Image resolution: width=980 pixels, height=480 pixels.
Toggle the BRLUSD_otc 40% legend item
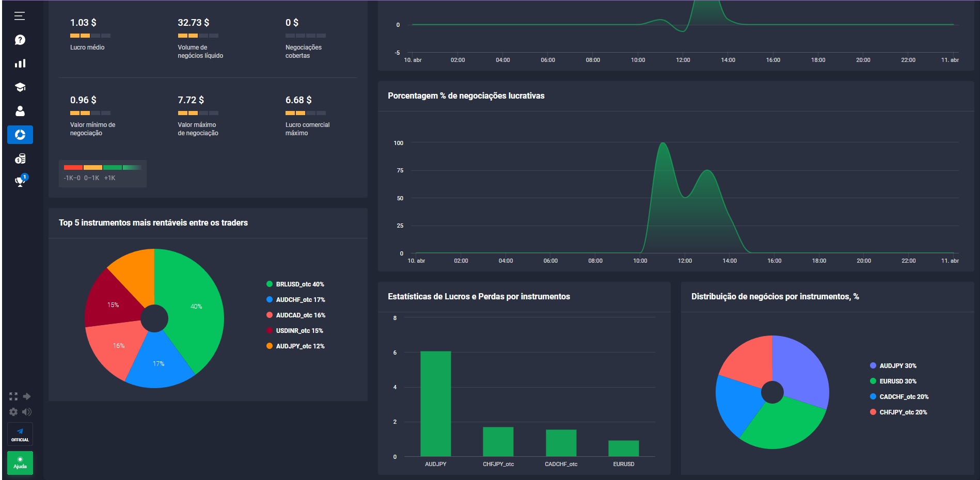click(x=295, y=284)
